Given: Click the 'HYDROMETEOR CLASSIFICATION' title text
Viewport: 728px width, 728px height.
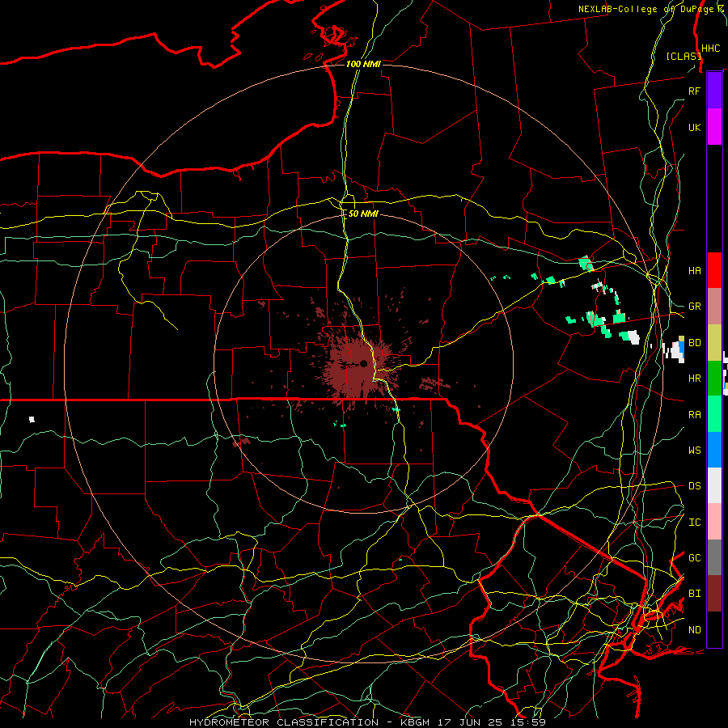Looking at the screenshot, I should tap(284, 722).
